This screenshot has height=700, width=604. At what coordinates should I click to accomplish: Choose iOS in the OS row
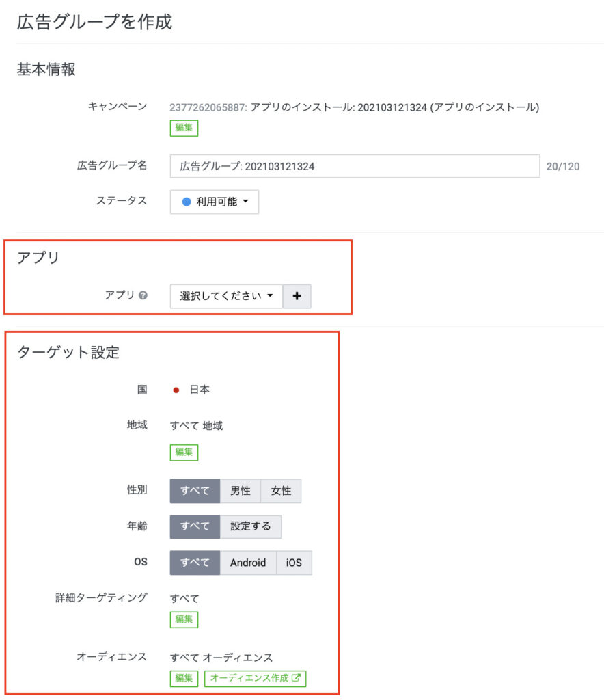coord(293,563)
